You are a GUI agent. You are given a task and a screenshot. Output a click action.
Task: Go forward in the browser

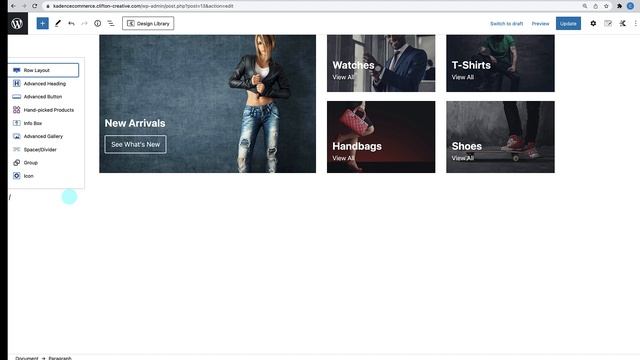point(24,6)
